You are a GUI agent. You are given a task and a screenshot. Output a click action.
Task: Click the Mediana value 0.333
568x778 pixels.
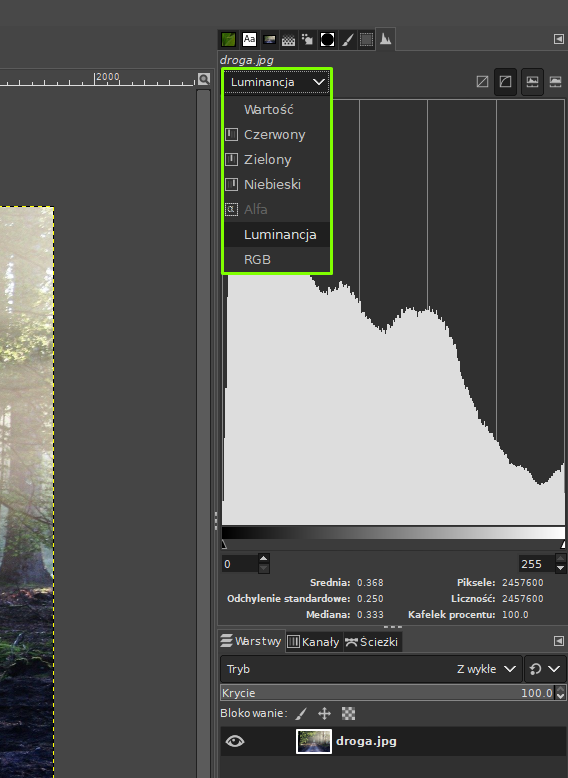(370, 615)
